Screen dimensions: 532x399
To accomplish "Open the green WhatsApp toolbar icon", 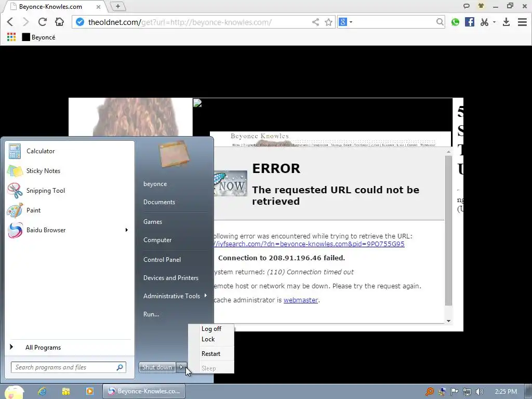I will 455,22.
